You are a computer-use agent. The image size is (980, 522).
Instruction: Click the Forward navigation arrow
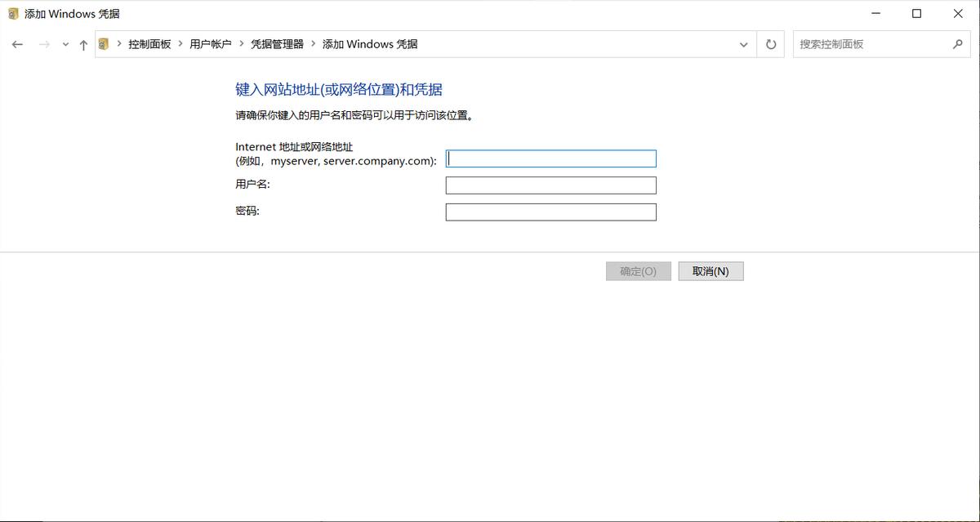(44, 44)
